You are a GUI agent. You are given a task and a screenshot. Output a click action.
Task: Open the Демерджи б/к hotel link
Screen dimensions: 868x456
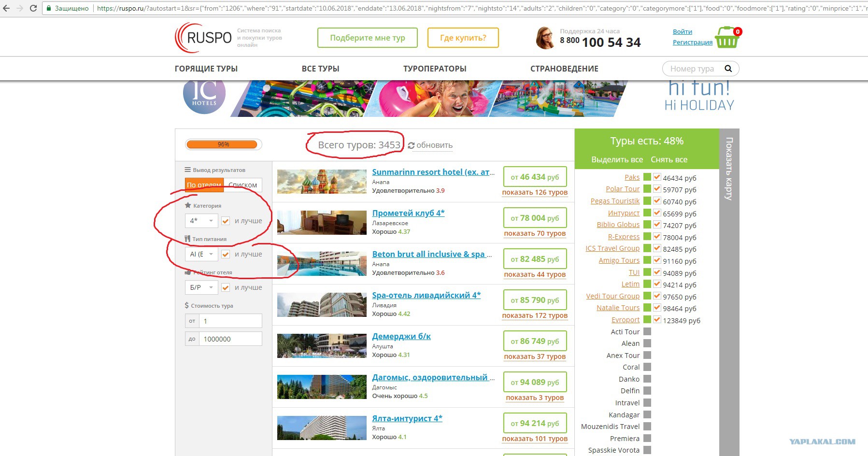tap(401, 336)
